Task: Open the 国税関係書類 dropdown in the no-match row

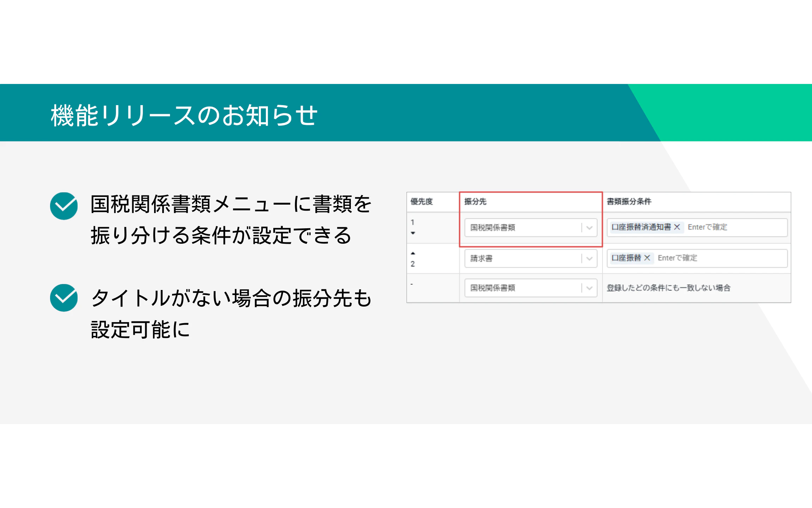Action: (589, 288)
